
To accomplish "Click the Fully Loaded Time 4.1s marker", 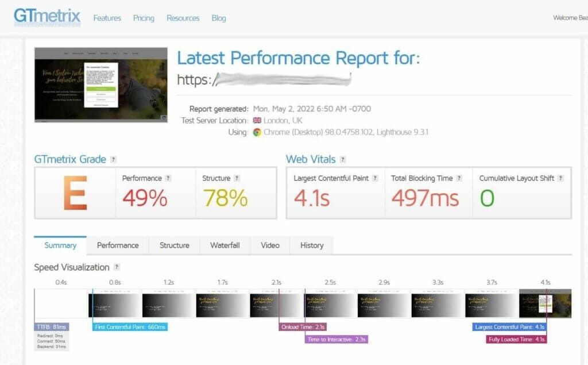I will 516,340.
